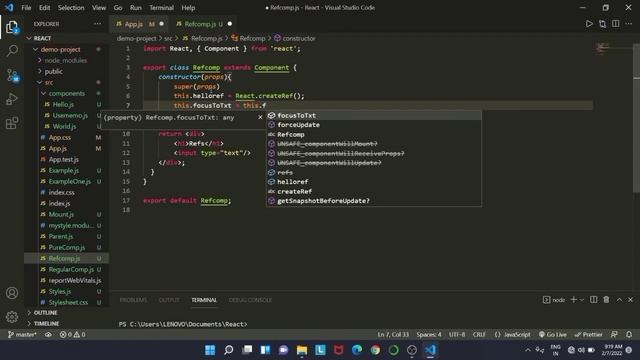
Task: Change end of line sequence CRLF
Action: click(x=479, y=334)
